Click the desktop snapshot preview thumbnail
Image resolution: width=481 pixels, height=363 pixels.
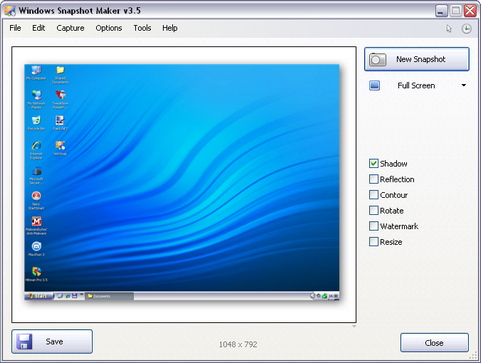pyautogui.click(x=182, y=182)
